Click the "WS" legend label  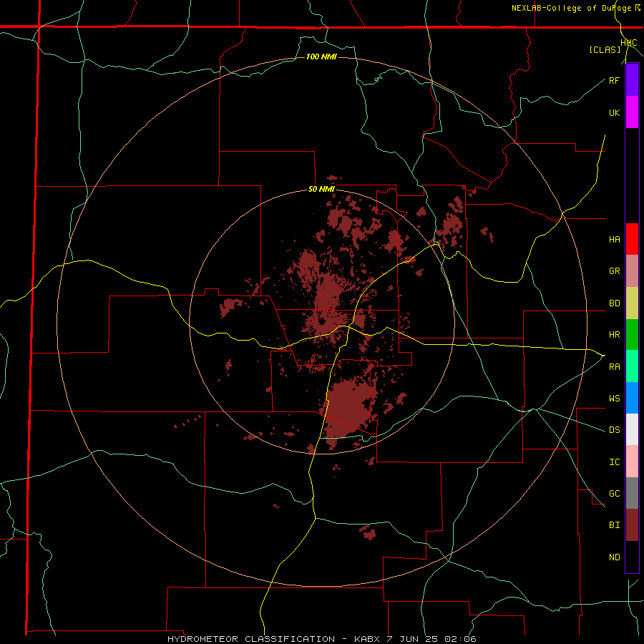(x=614, y=399)
